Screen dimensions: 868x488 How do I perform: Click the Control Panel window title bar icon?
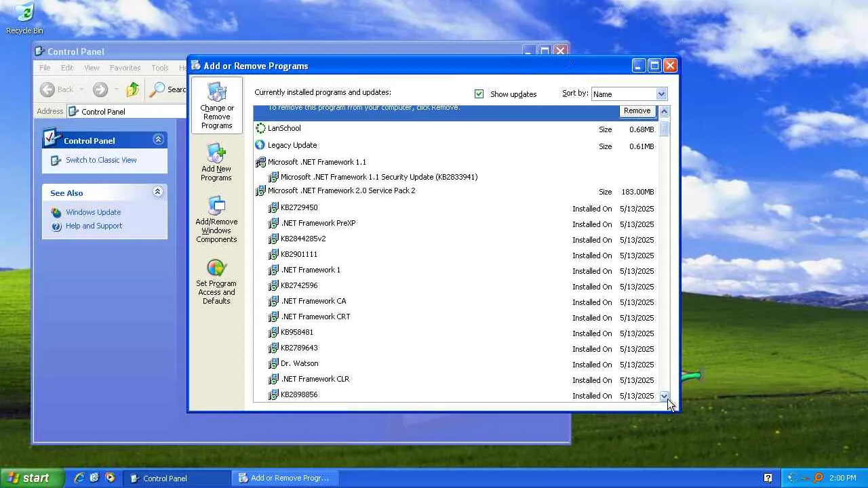(x=39, y=52)
